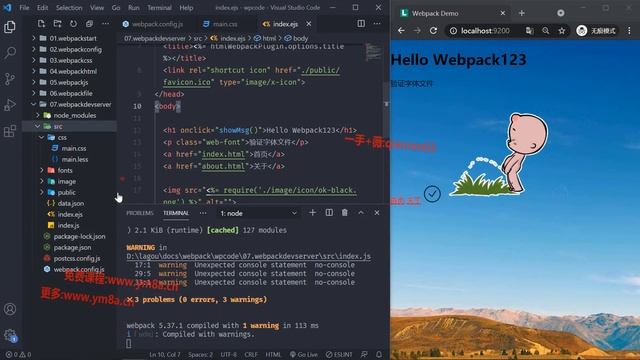Collapse all folders in Explorer
Viewport: 640px width, 360px height.
coord(89,24)
